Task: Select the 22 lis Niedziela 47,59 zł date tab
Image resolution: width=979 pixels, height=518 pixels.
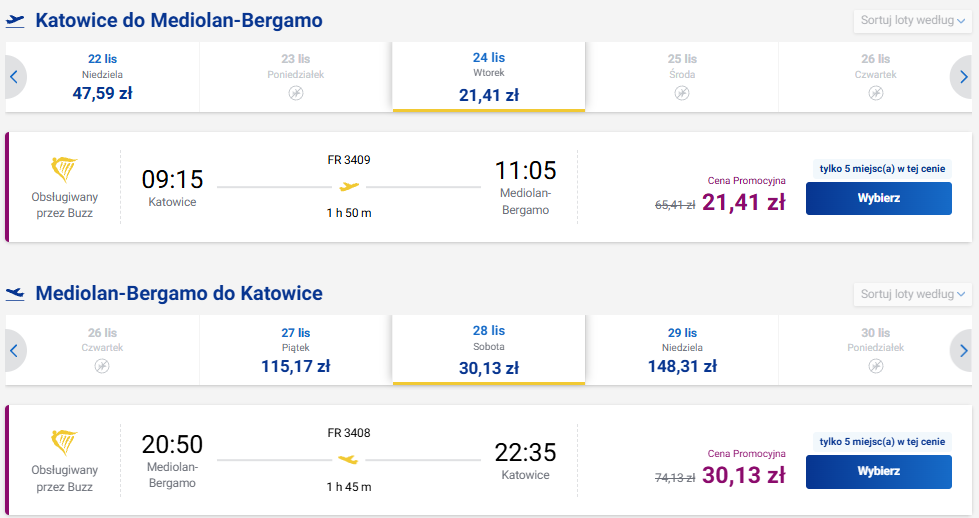Action: coord(102,77)
